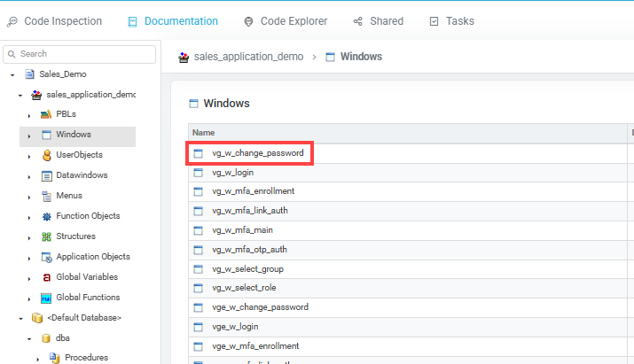Image resolution: width=634 pixels, height=364 pixels.
Task: Open vg_w_select_group window entry
Action: pos(247,269)
